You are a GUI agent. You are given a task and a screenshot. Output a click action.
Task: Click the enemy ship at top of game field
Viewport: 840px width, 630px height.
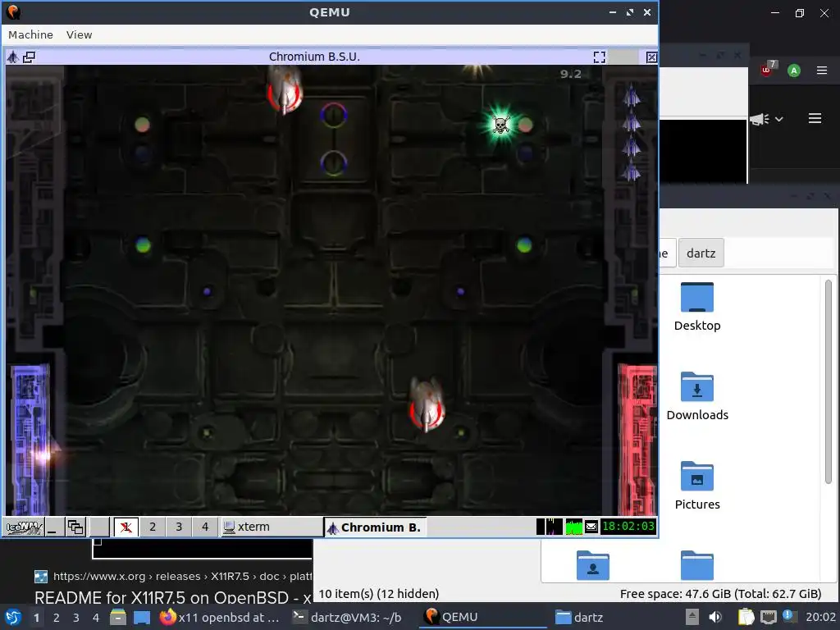tap(285, 90)
